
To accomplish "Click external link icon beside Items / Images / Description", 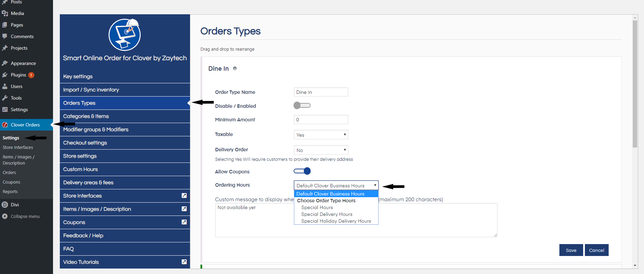I will coord(184,209).
